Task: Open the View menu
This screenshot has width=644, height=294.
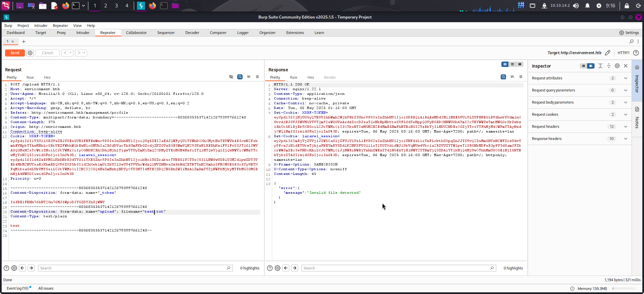Action: (77, 26)
